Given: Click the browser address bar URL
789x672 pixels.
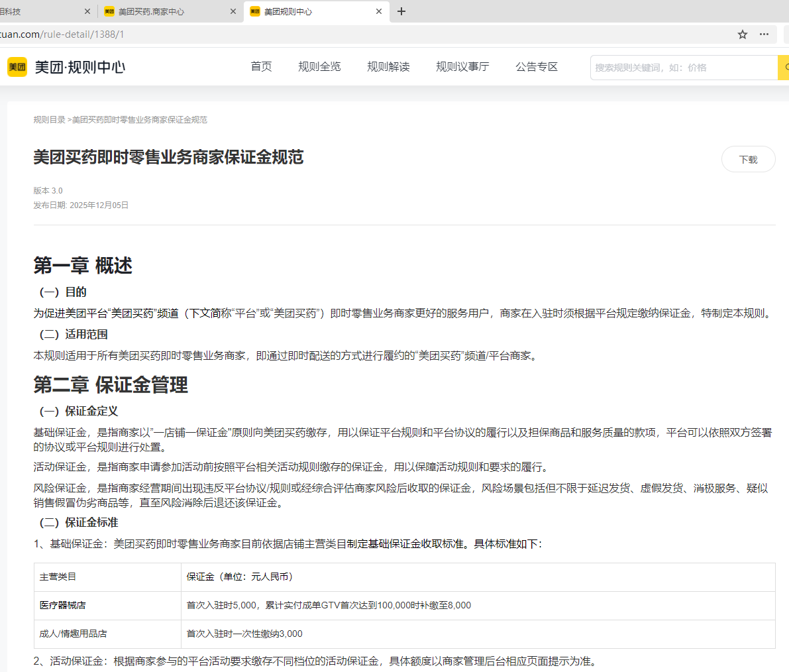Looking at the screenshot, I should tap(62, 34).
